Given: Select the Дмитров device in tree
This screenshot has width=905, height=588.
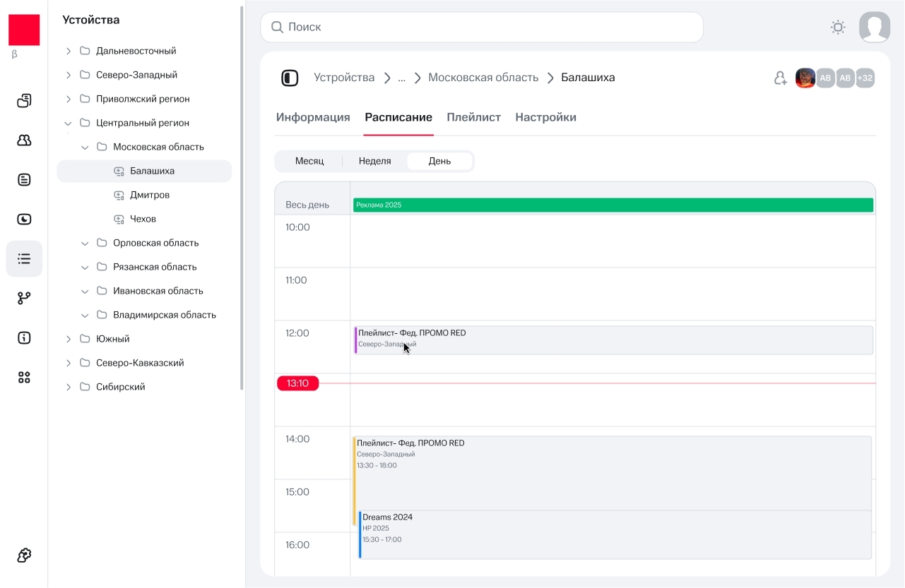Looking at the screenshot, I should (x=150, y=195).
